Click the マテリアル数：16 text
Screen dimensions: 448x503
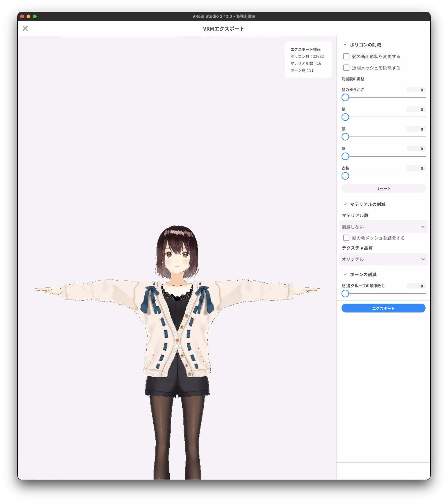click(306, 64)
